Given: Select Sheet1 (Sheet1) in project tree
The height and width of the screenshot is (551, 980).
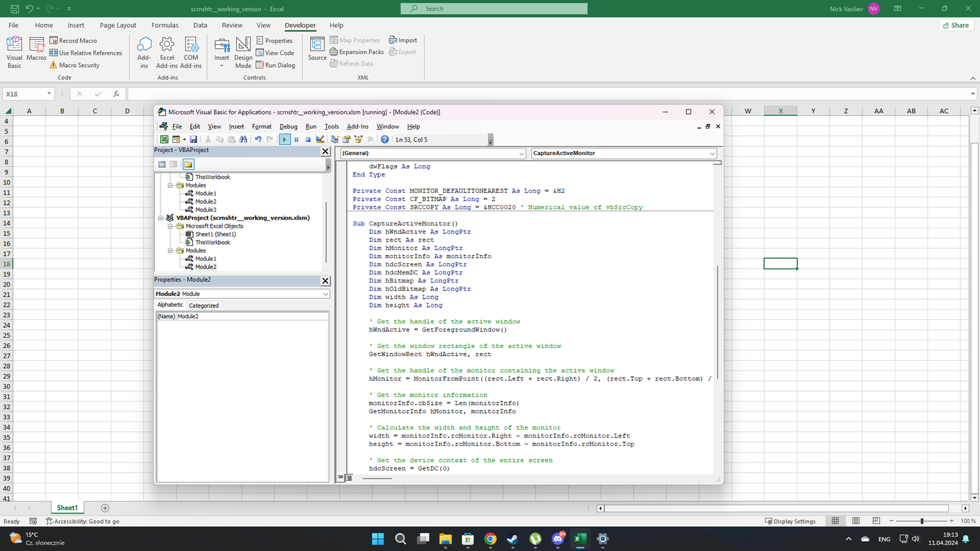Looking at the screenshot, I should [215, 234].
